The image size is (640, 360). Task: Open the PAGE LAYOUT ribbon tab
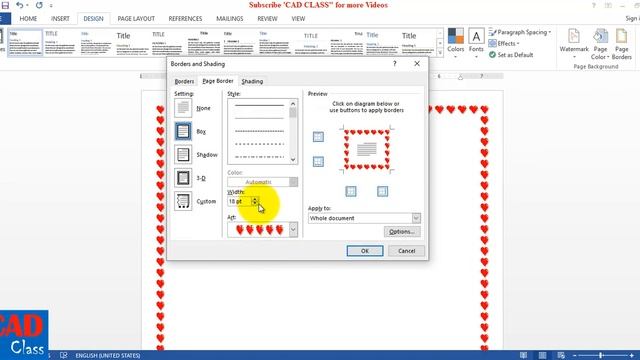tap(136, 18)
